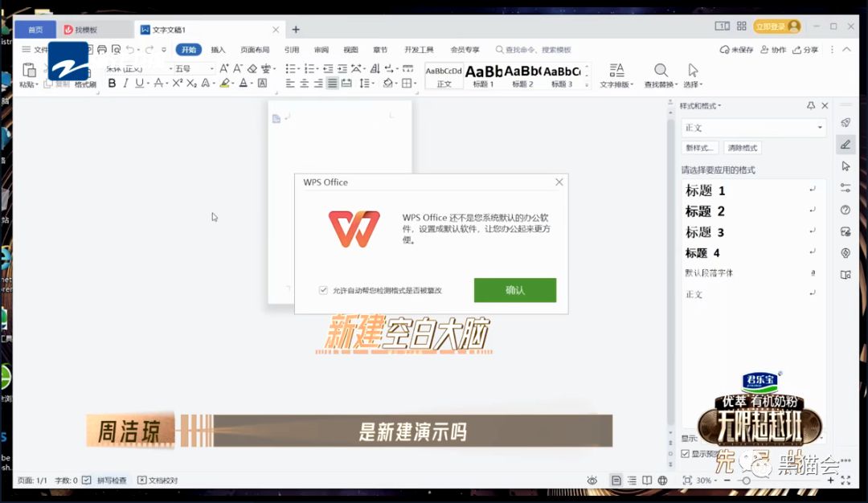Undo the last action

click(129, 50)
